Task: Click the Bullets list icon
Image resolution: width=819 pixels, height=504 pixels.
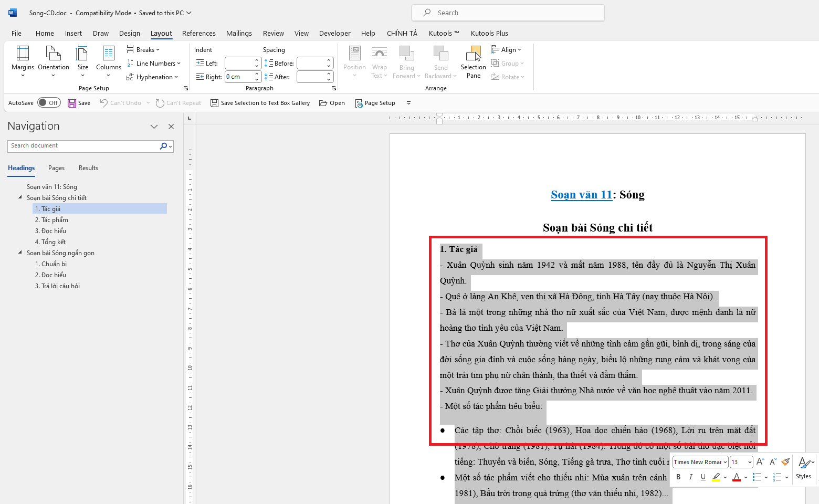Action: pyautogui.click(x=757, y=477)
